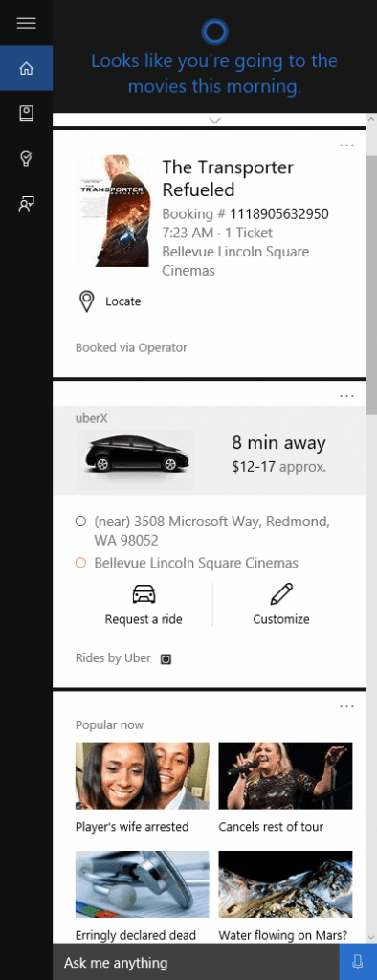This screenshot has height=980, width=377.
Task: Click the Ask me anything search box
Action: pyautogui.click(x=196, y=962)
